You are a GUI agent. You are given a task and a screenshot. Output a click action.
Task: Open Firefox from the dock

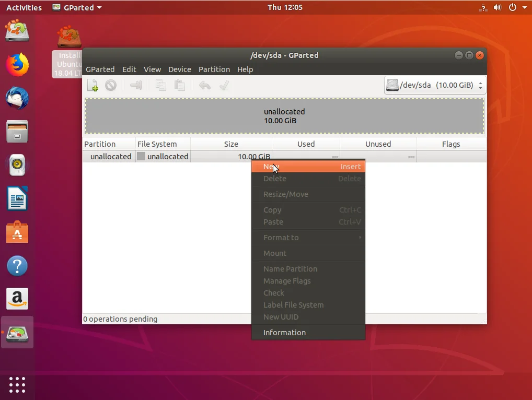[x=17, y=65]
